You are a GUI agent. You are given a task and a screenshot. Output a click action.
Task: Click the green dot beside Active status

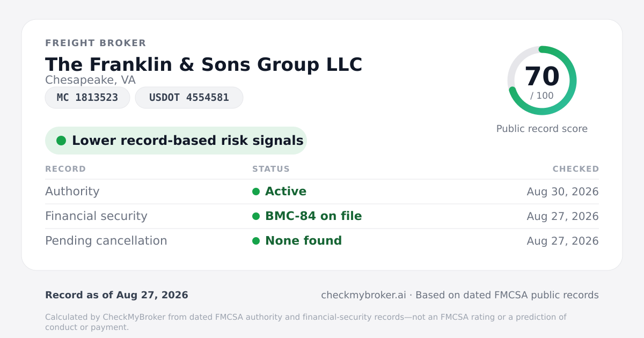click(x=256, y=192)
